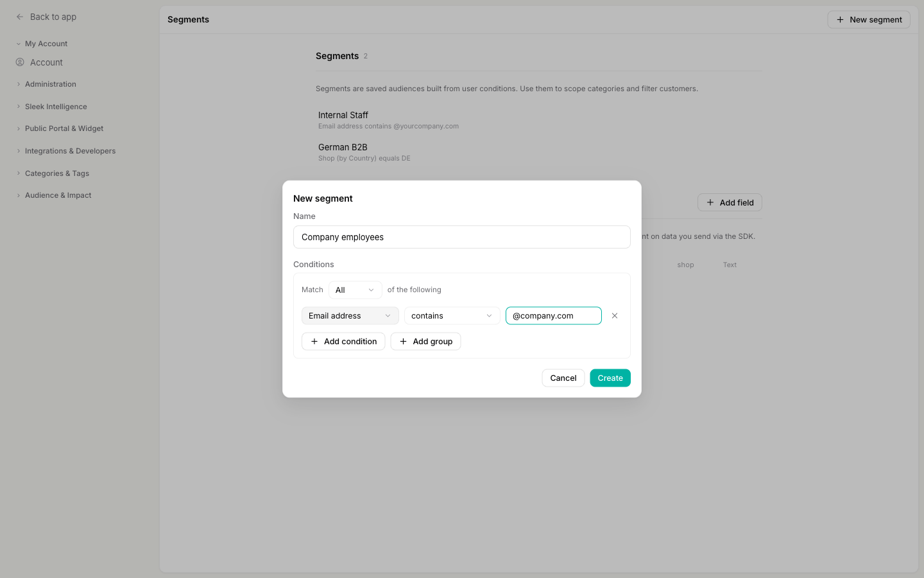The width and height of the screenshot is (924, 578).
Task: Open the contains operator dropdown
Action: point(452,316)
